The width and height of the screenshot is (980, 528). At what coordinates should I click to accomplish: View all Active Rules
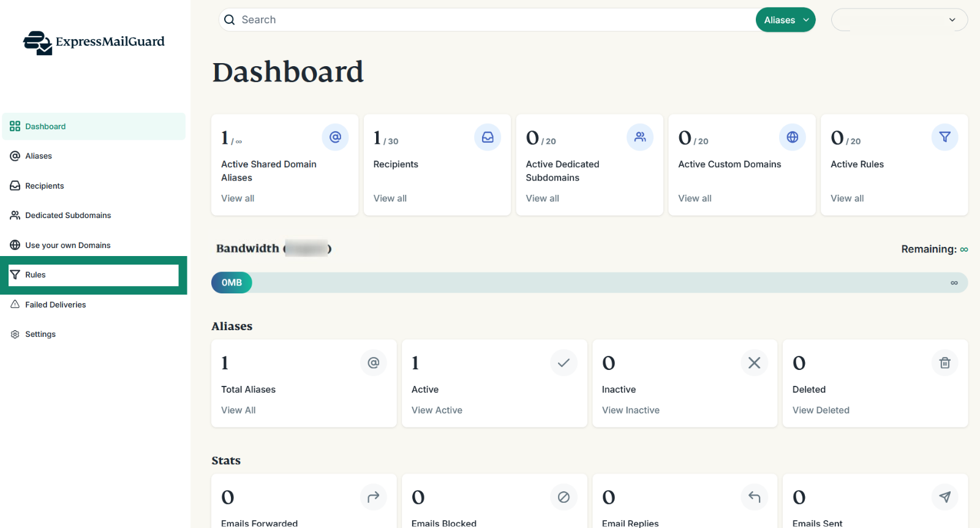tap(847, 198)
